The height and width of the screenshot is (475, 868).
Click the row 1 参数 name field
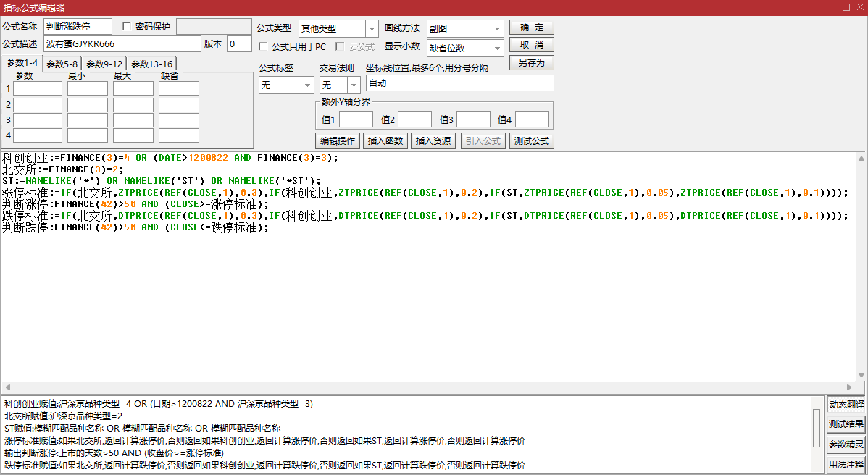coord(38,88)
